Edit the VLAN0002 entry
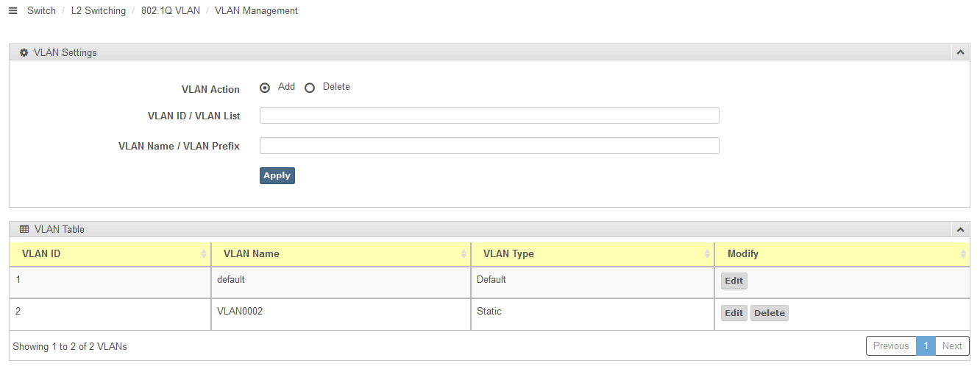The height and width of the screenshot is (372, 980). pyautogui.click(x=734, y=313)
